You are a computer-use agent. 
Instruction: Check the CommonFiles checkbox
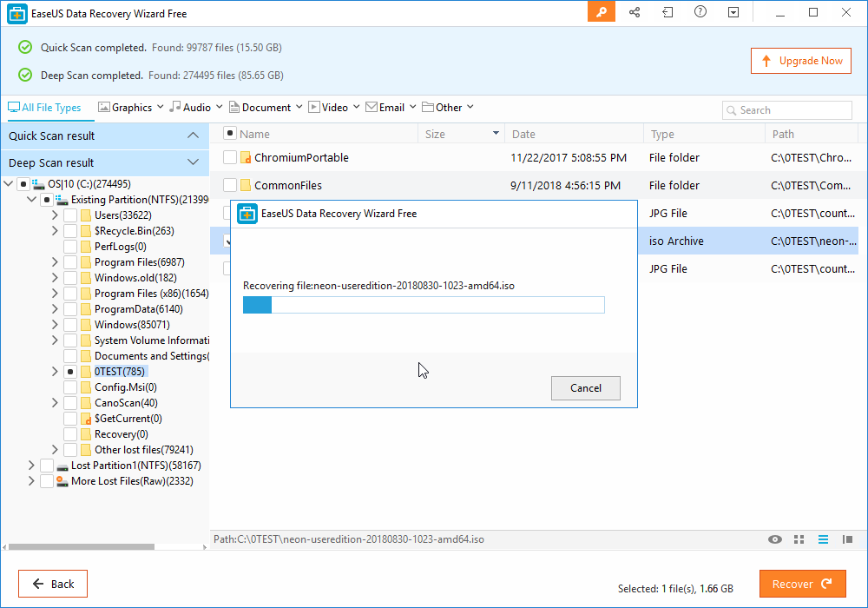coord(230,185)
